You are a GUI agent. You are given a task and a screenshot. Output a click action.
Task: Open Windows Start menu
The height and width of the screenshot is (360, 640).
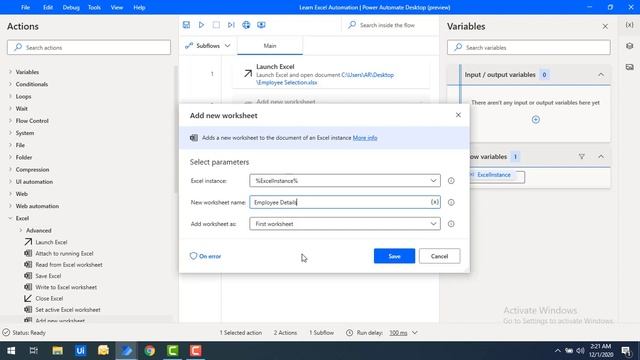[x=11, y=351]
